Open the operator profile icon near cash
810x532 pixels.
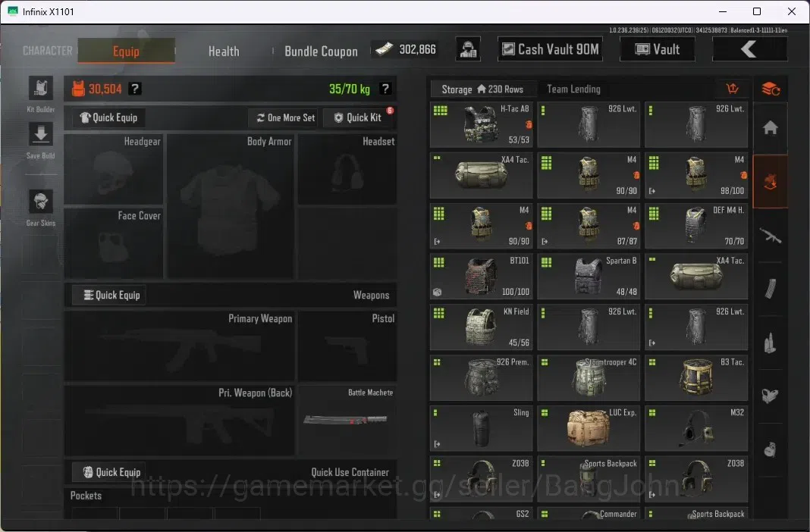468,49
